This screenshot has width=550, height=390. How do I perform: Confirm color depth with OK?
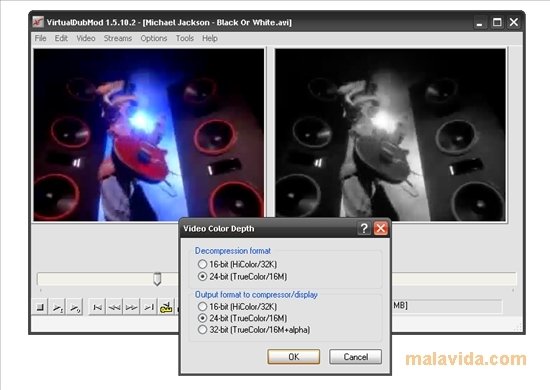pos(294,357)
